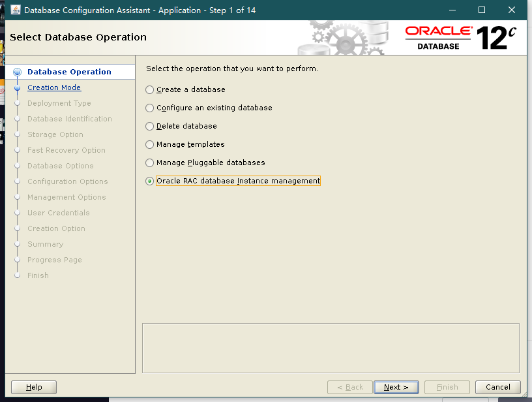This screenshot has width=532, height=402.
Task: Click Progress Page step label
Action: click(x=55, y=260)
